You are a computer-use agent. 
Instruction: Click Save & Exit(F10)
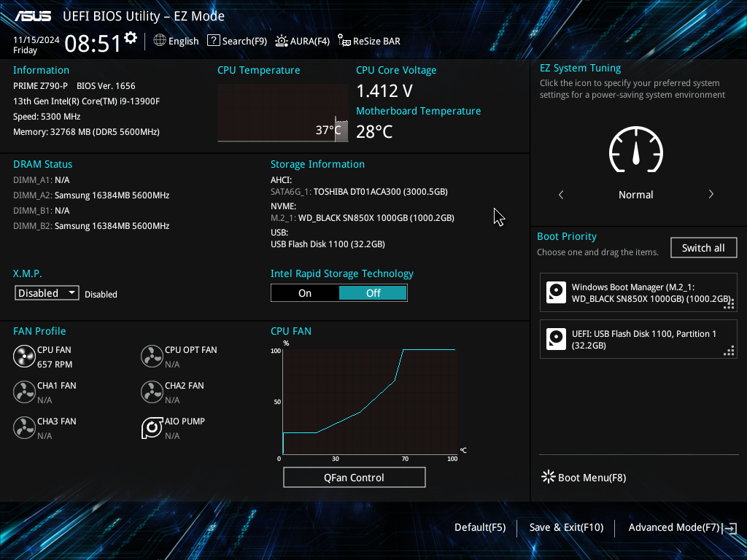pos(566,527)
